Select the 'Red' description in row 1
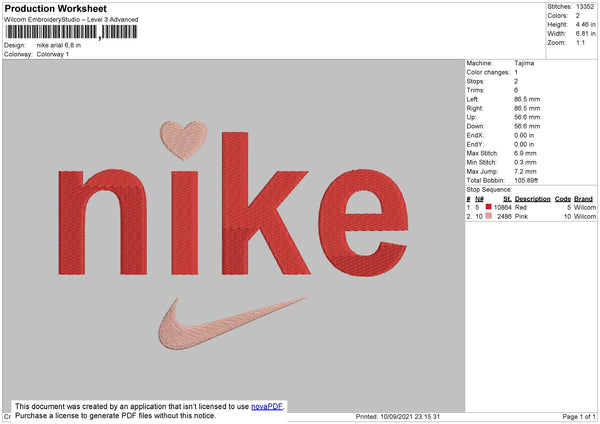Image resolution: width=600 pixels, height=424 pixels. pos(520,207)
